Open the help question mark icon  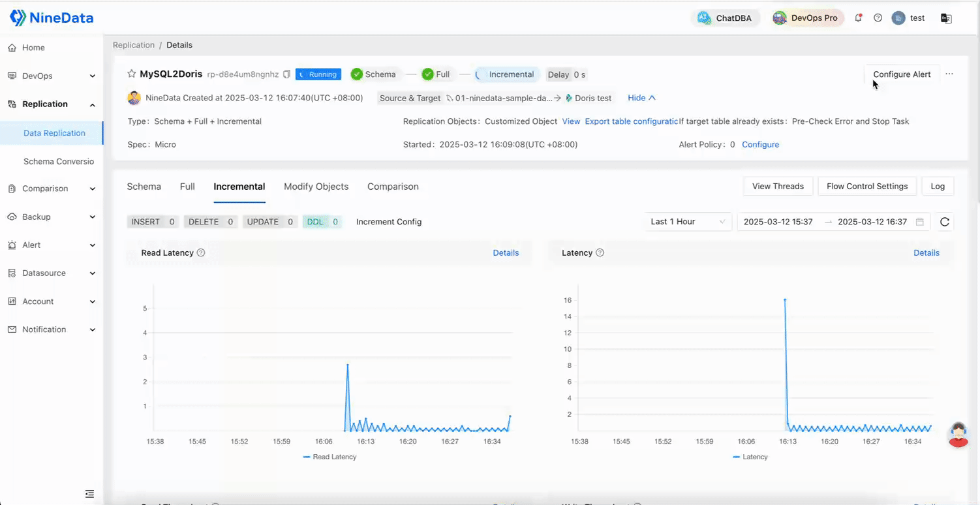[878, 18]
